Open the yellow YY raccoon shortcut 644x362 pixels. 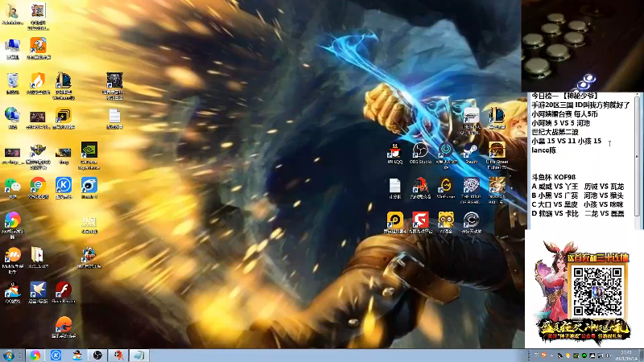coord(446,223)
